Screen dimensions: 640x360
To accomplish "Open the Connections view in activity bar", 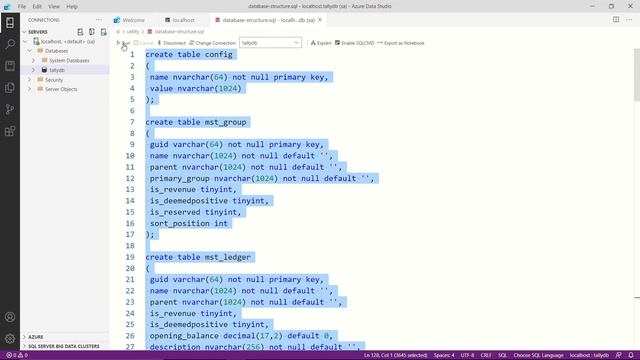I will click(10, 22).
